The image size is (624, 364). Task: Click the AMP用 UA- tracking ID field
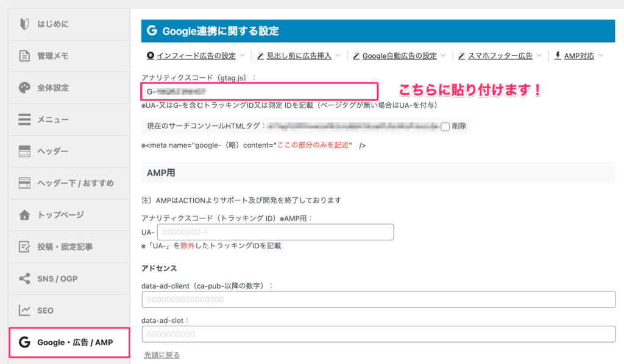coord(275,233)
